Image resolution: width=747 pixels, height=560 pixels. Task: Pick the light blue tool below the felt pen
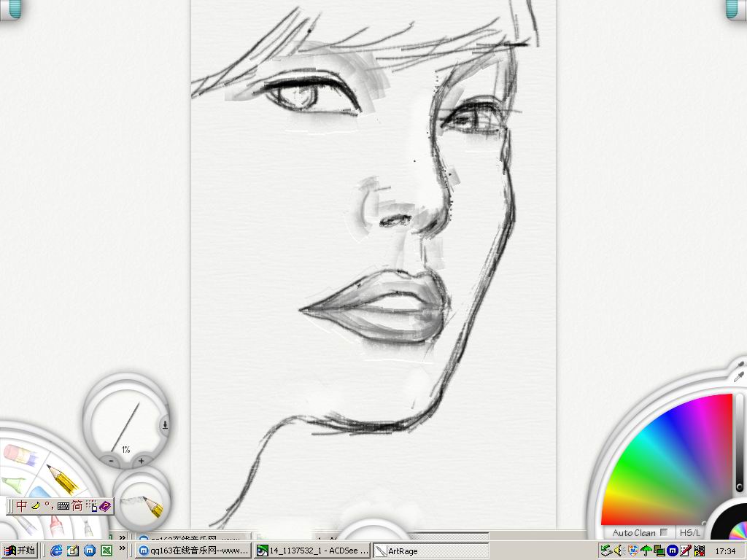39,493
